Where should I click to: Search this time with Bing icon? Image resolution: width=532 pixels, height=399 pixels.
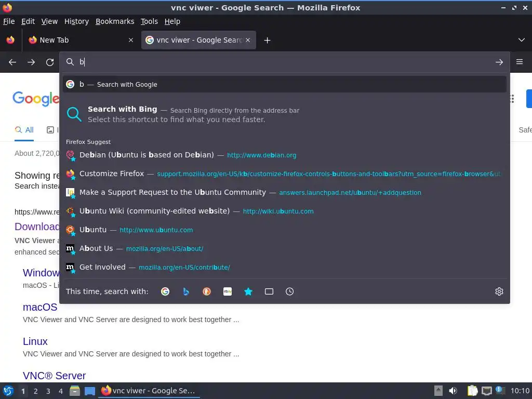(x=186, y=291)
